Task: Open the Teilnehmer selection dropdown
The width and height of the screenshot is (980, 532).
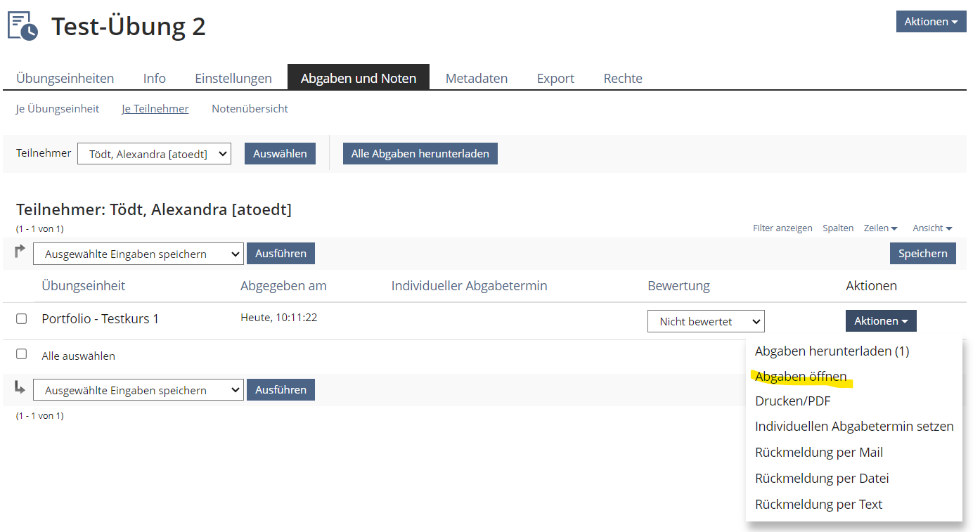Action: (154, 154)
